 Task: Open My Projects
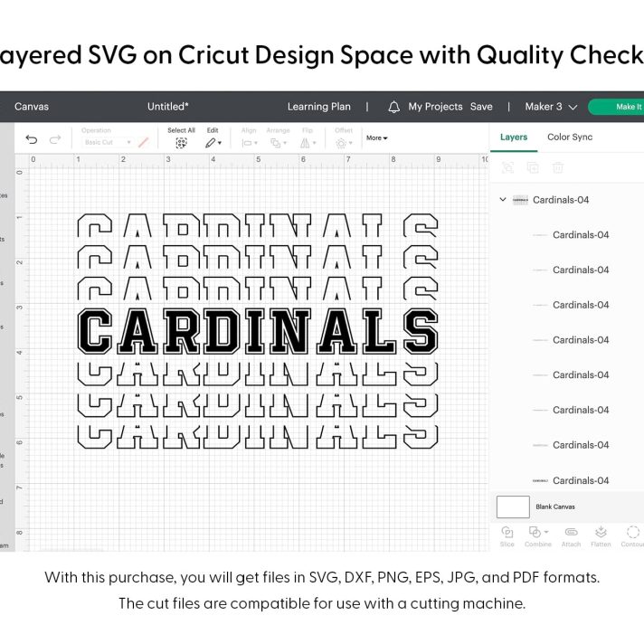tap(435, 107)
